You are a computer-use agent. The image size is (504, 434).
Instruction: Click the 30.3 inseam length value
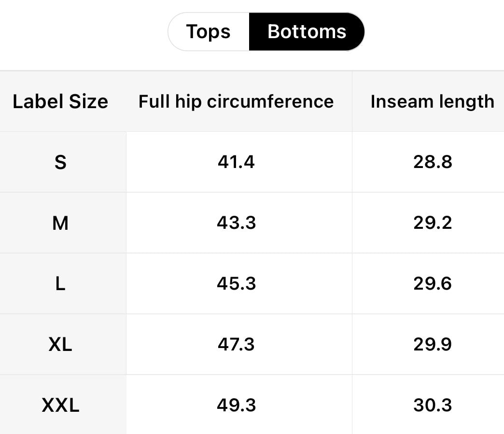click(433, 405)
